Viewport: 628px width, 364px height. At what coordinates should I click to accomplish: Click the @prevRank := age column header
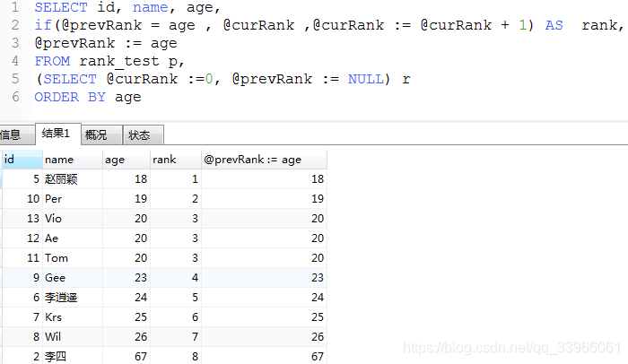tap(264, 160)
